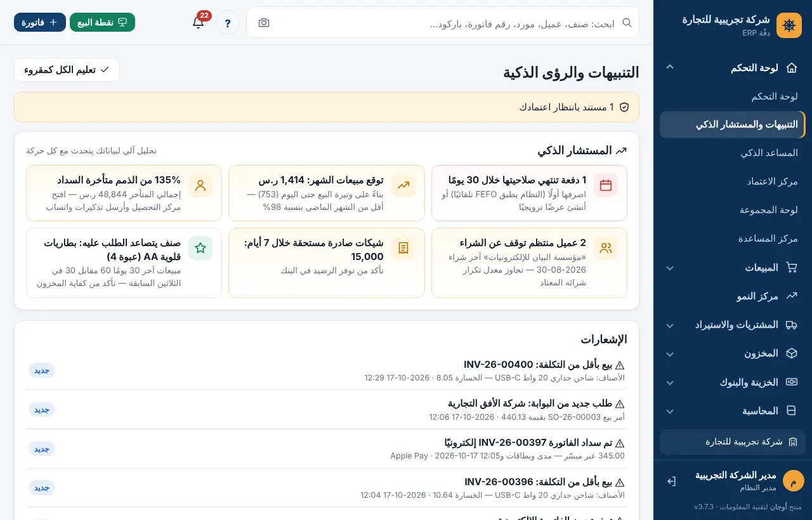Click the shield icon in approval pending banner
812x520 pixels.
coord(624,107)
